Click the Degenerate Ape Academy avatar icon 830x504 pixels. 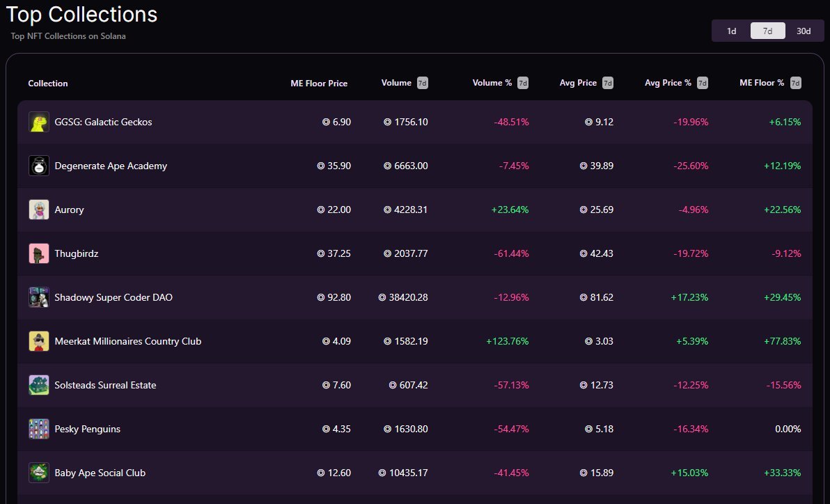[x=38, y=166]
